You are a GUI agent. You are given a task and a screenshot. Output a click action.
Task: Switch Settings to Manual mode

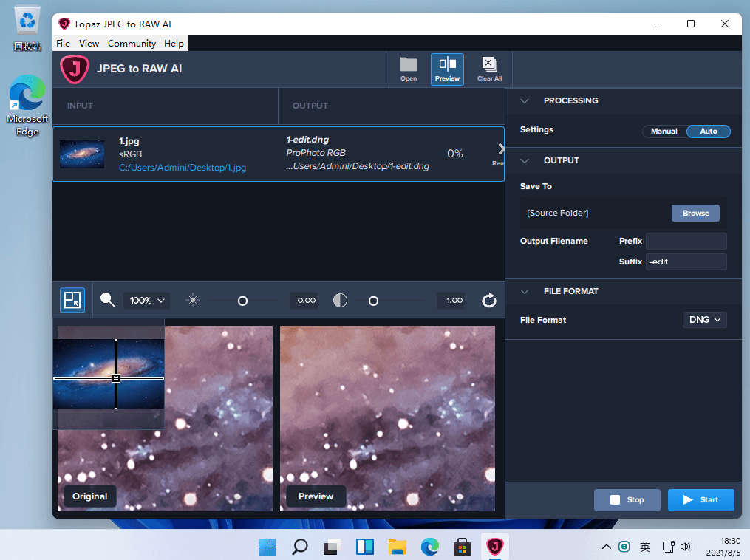click(x=664, y=131)
